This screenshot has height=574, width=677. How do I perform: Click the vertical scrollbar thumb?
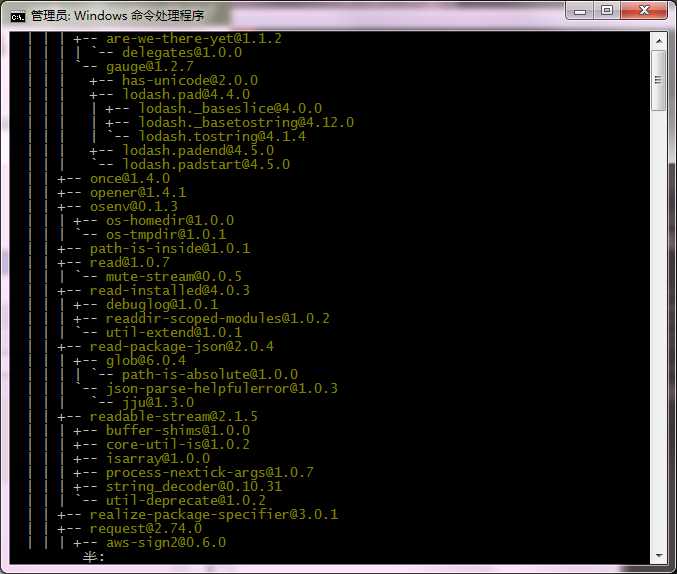tap(658, 80)
